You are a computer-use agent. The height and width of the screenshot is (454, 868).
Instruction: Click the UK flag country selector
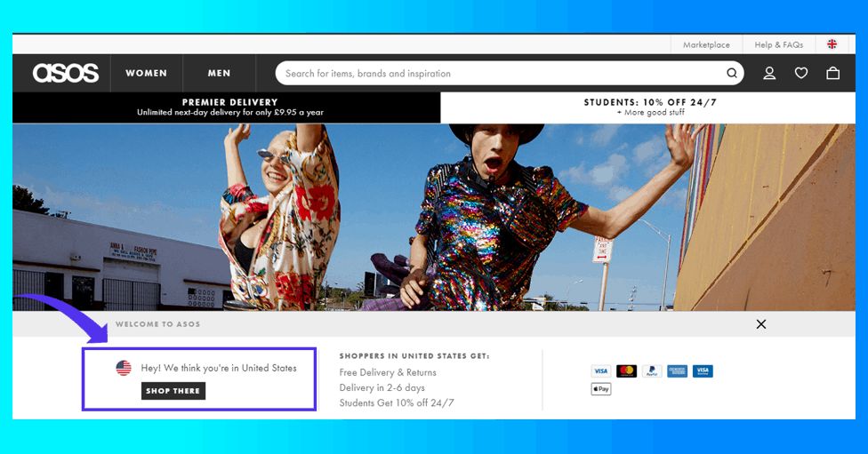832,44
